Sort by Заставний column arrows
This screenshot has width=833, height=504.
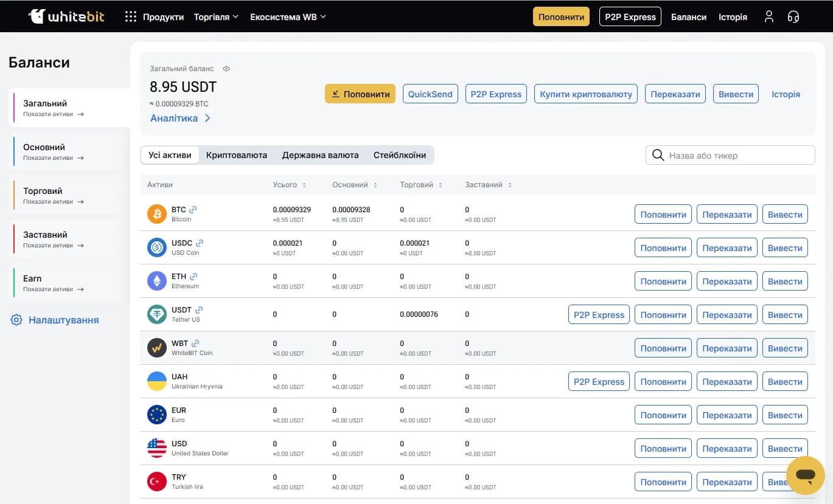click(x=510, y=185)
